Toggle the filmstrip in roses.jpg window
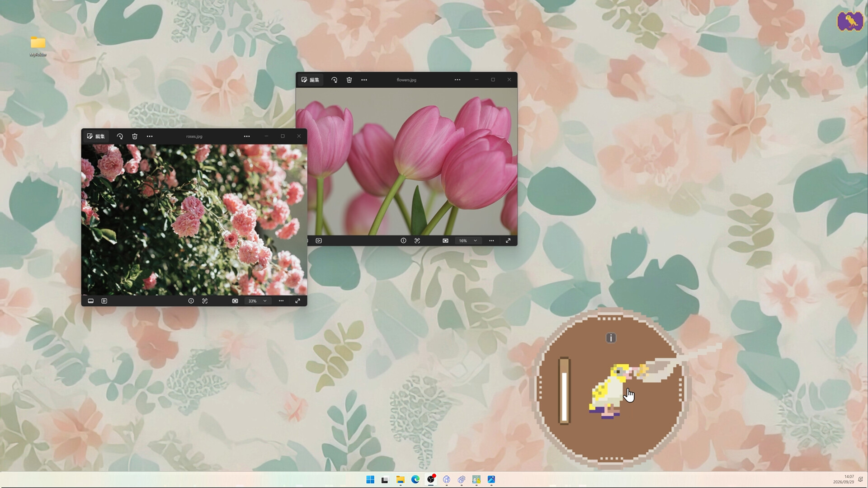This screenshot has width=868, height=488. [90, 301]
